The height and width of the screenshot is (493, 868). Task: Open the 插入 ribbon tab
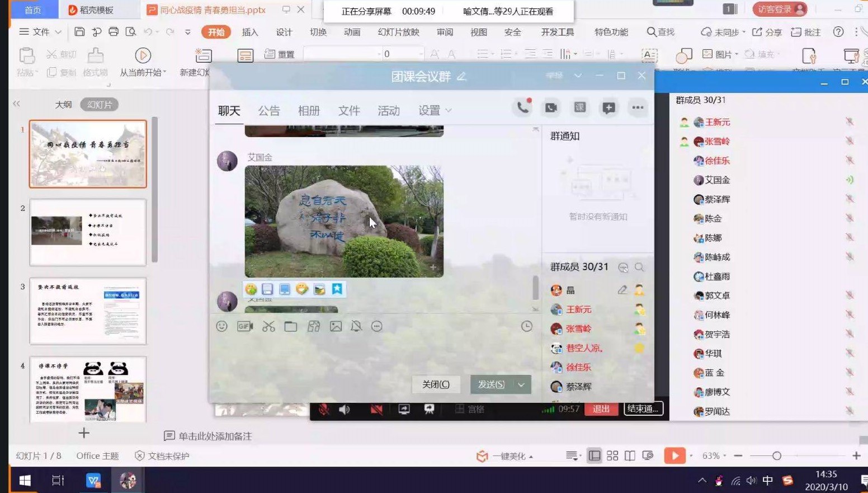249,32
